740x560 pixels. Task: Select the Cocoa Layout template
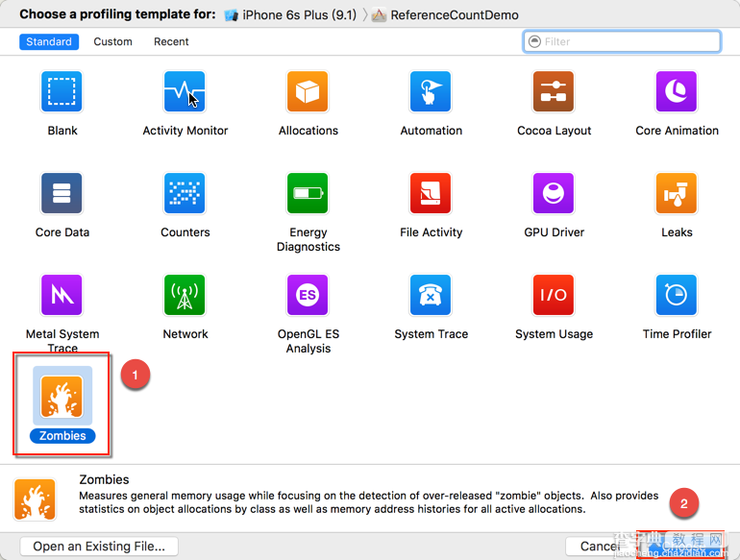[554, 91]
